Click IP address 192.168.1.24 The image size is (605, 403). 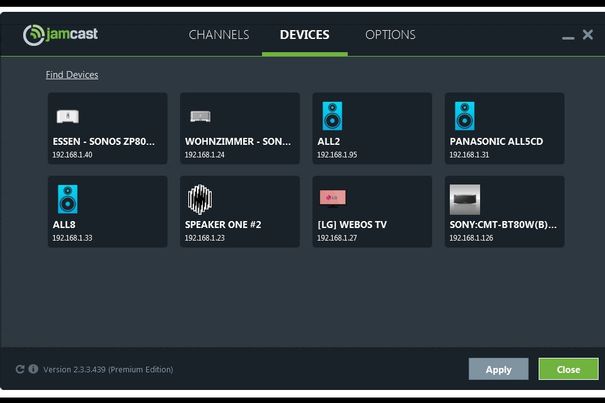204,155
